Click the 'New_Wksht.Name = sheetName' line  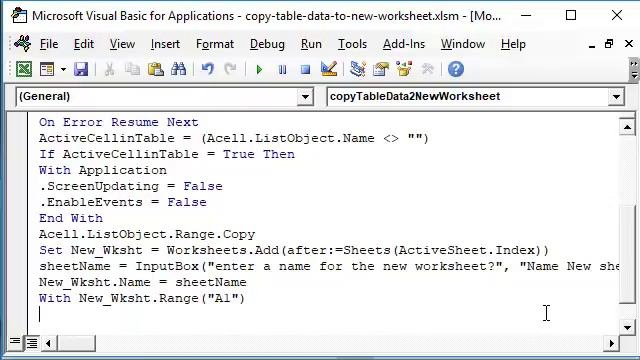coord(143,282)
